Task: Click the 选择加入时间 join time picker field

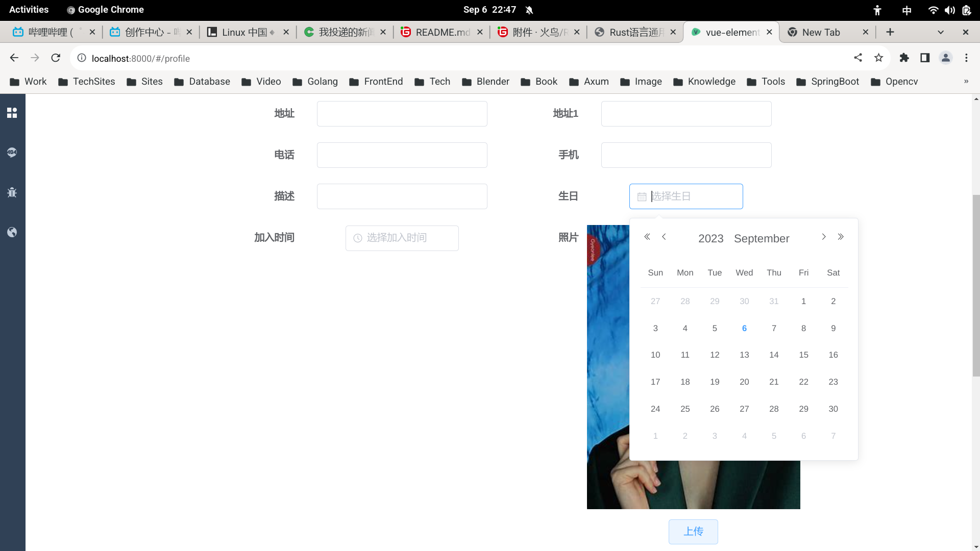Action: tap(402, 237)
